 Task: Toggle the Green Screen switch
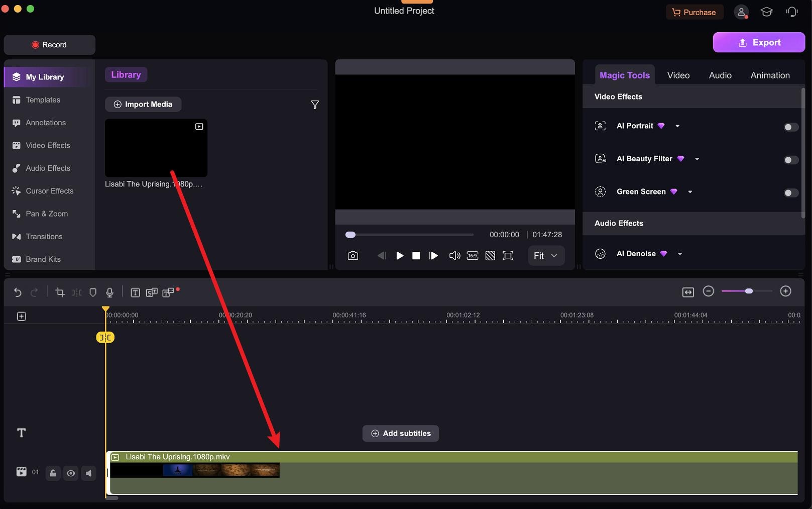(x=791, y=193)
